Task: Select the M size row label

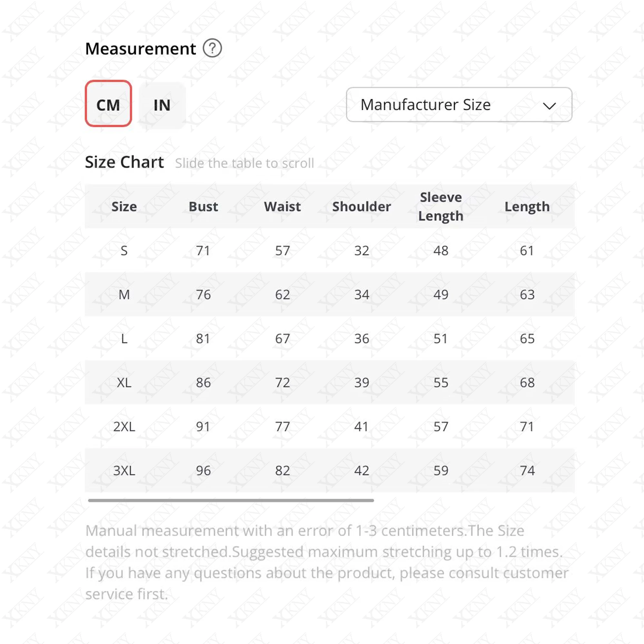Action: click(x=124, y=295)
